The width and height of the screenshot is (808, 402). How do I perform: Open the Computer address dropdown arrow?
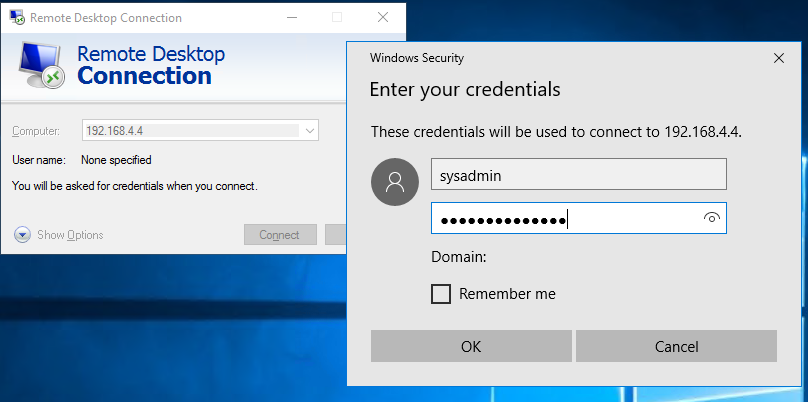pos(310,130)
